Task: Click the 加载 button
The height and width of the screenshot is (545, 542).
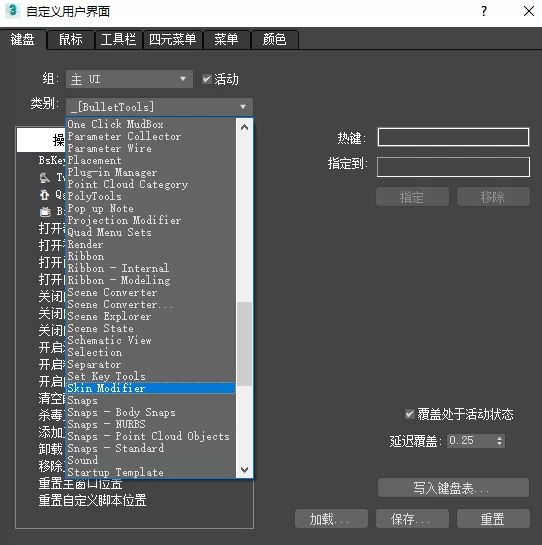Action: [x=331, y=519]
